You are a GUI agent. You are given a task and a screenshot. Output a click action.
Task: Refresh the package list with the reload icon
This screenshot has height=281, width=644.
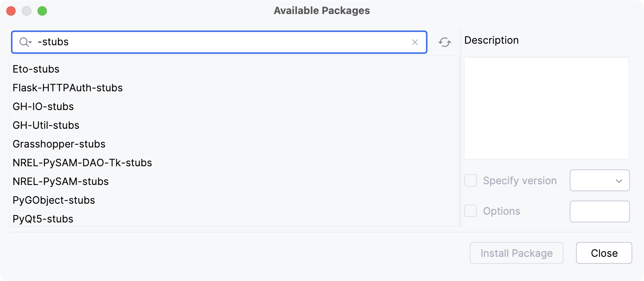click(x=445, y=42)
